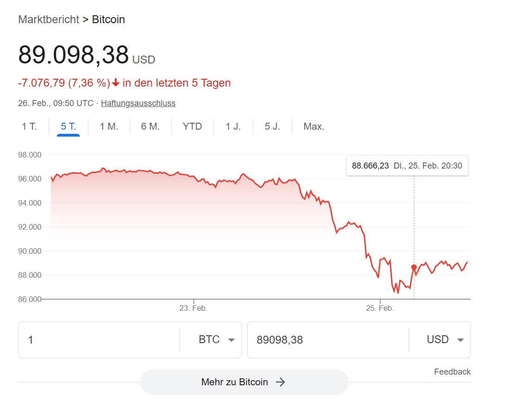Click the red data point on the chart
The width and height of the screenshot is (517, 420).
tap(414, 267)
